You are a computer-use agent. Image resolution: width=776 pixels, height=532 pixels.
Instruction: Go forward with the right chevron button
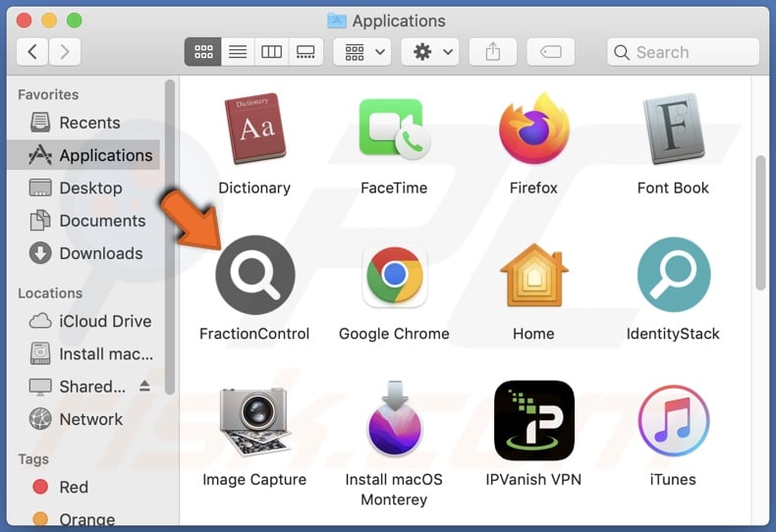pos(64,52)
